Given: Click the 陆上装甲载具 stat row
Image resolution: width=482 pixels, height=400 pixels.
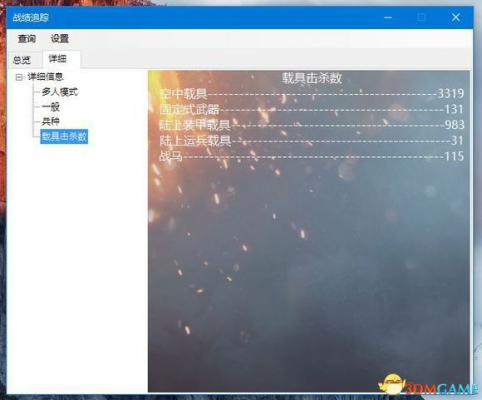Looking at the screenshot, I should tap(312, 125).
